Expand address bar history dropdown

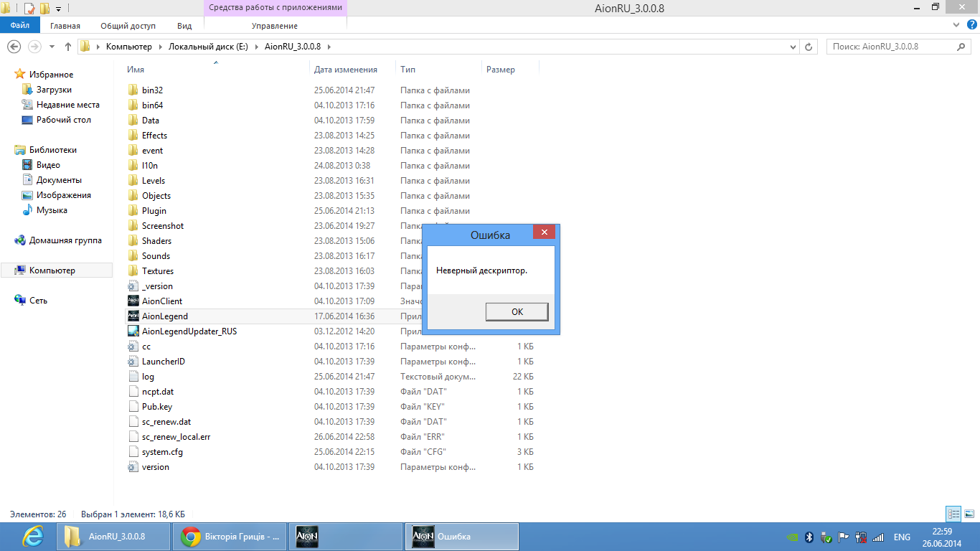[x=792, y=47]
